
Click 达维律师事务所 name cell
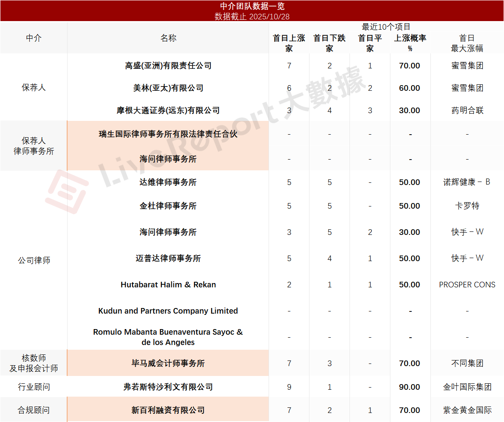pyautogui.click(x=168, y=182)
